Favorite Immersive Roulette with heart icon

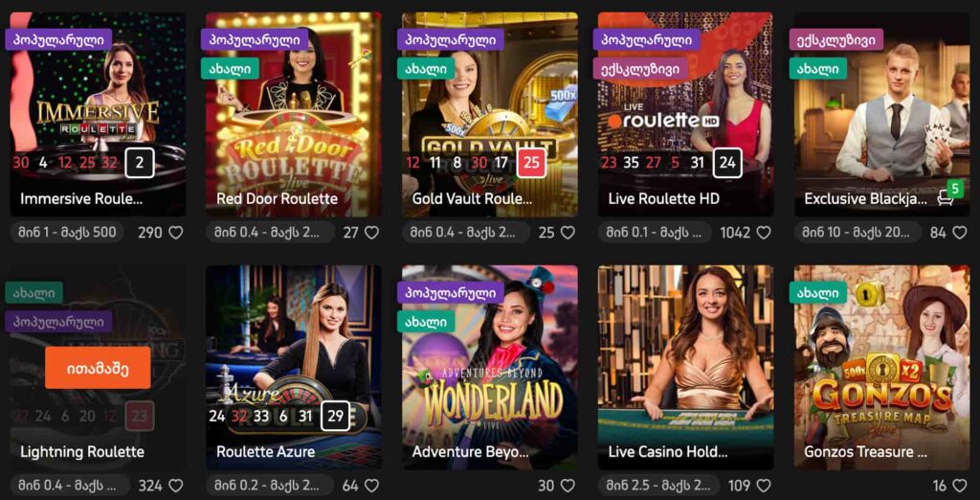point(176,233)
